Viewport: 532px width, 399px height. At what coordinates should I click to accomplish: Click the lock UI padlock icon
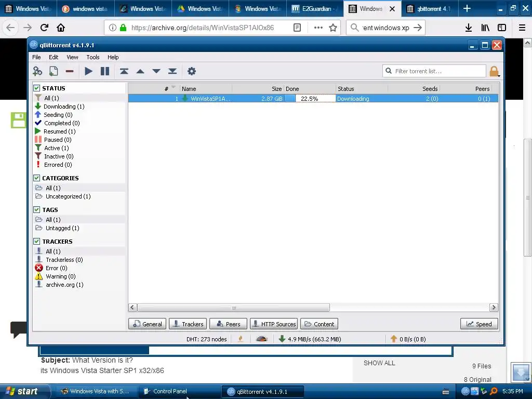tap(494, 71)
